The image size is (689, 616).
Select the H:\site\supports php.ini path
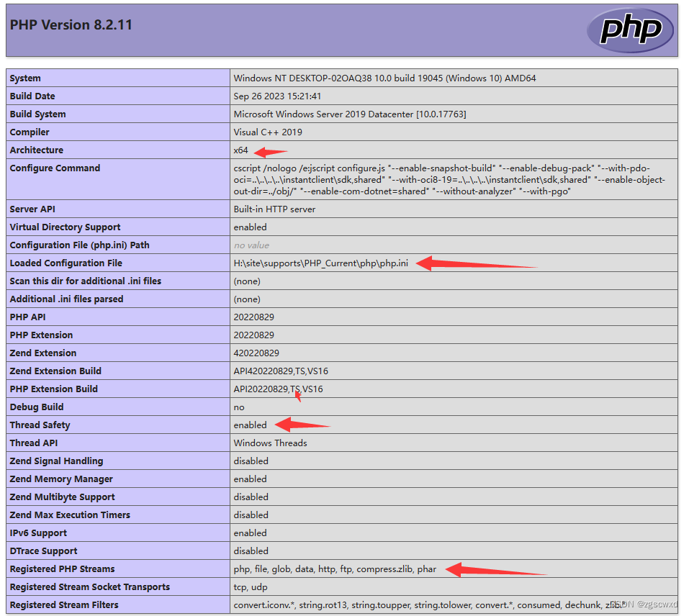321,263
